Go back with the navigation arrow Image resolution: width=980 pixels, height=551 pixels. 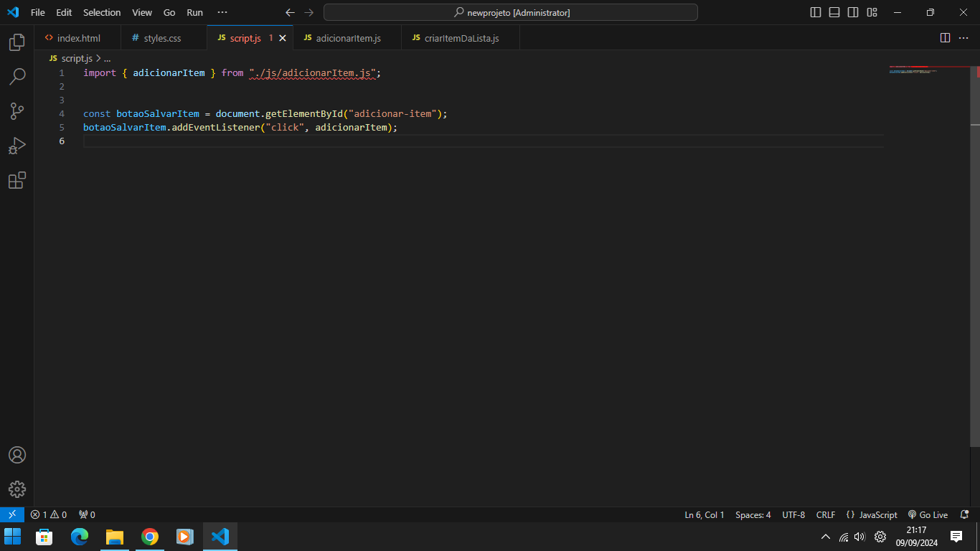tap(290, 12)
